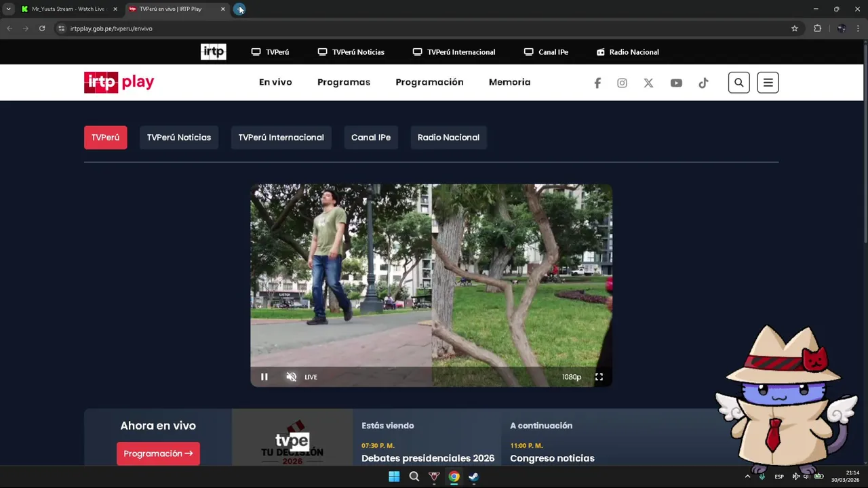Open the TikTok social icon

(x=703, y=83)
